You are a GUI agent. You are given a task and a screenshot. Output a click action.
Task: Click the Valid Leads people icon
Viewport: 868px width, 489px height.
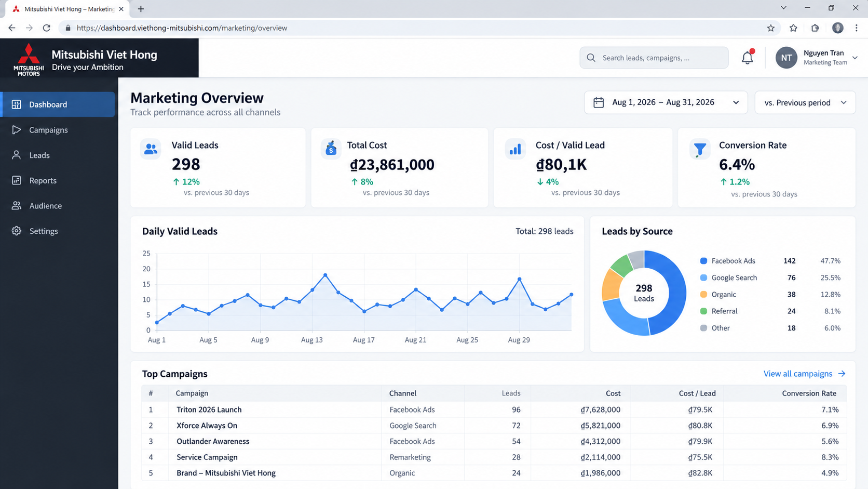151,149
